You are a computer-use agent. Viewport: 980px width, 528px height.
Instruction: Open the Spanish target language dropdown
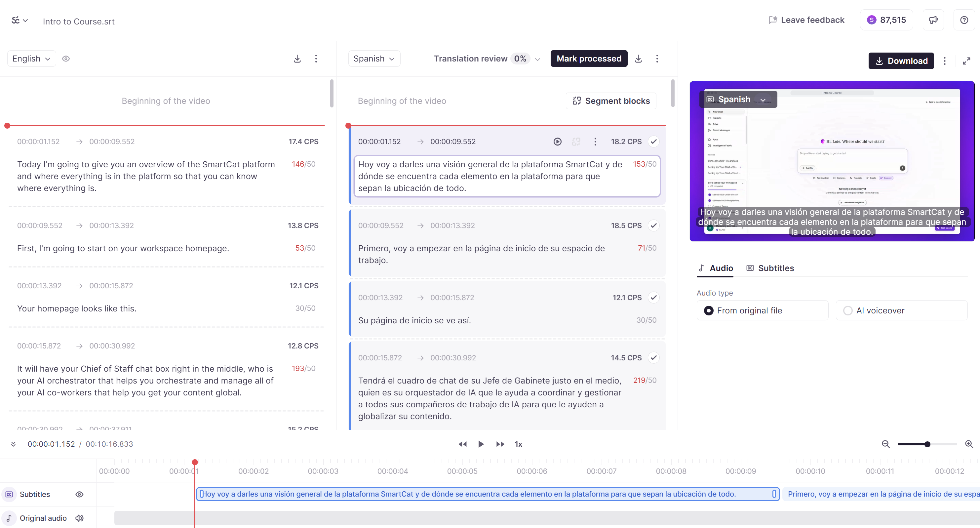(x=374, y=59)
